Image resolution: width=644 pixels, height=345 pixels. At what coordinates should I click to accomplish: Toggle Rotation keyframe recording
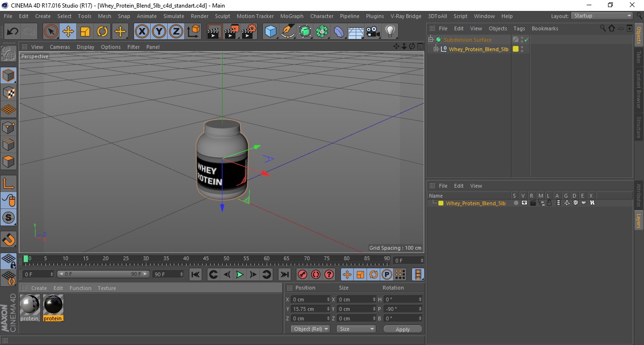pyautogui.click(x=374, y=274)
